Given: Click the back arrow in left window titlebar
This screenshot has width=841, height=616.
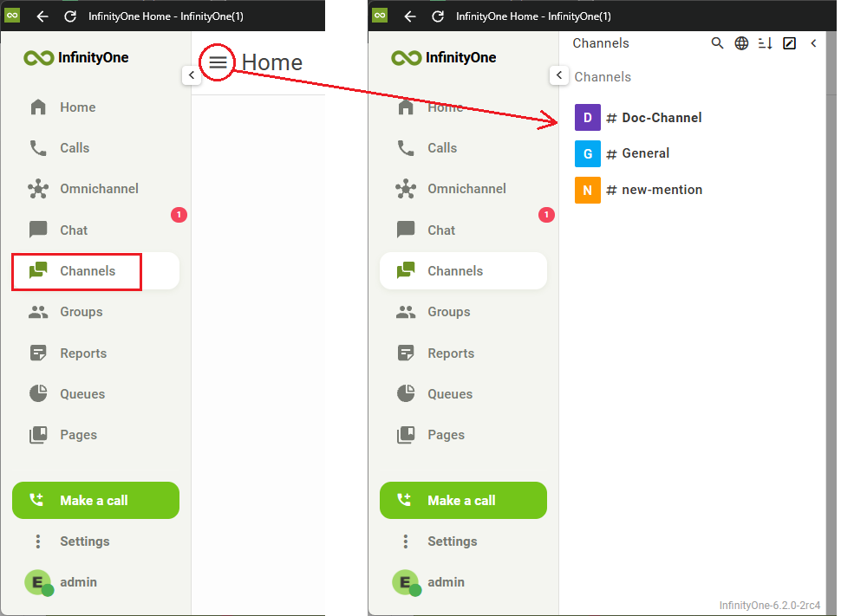Looking at the screenshot, I should coord(42,16).
